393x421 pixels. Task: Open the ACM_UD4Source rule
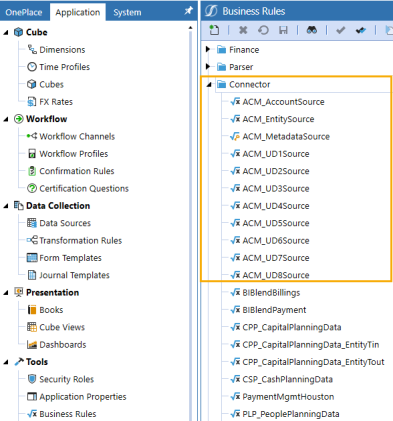[276, 206]
